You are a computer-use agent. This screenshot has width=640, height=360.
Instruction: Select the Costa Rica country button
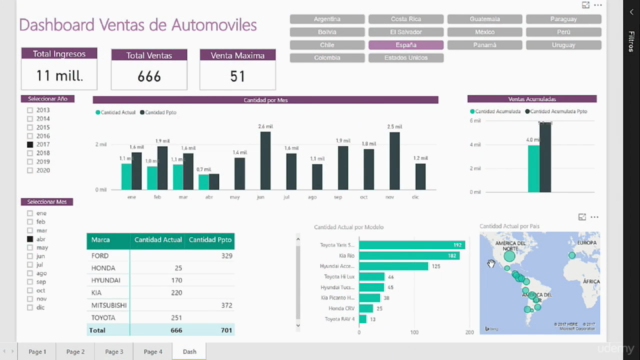coord(406,19)
